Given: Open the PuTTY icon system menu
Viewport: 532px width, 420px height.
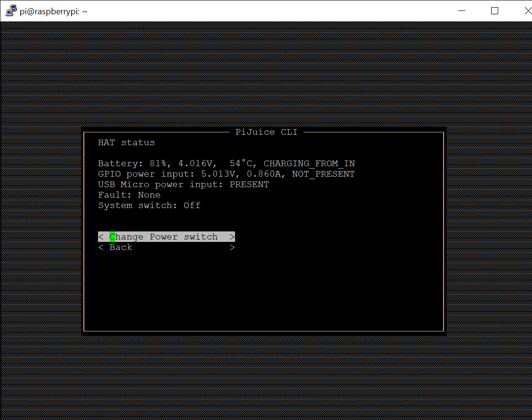Looking at the screenshot, I should tap(11, 11).
